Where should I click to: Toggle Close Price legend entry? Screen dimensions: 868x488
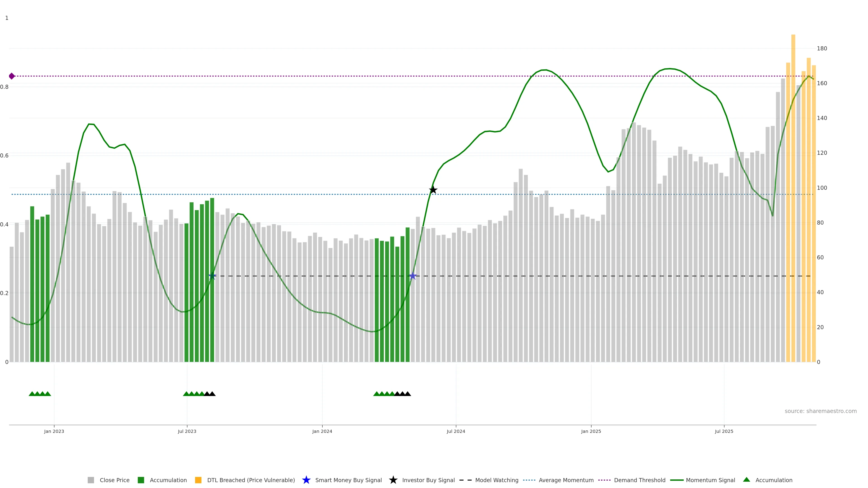point(114,480)
